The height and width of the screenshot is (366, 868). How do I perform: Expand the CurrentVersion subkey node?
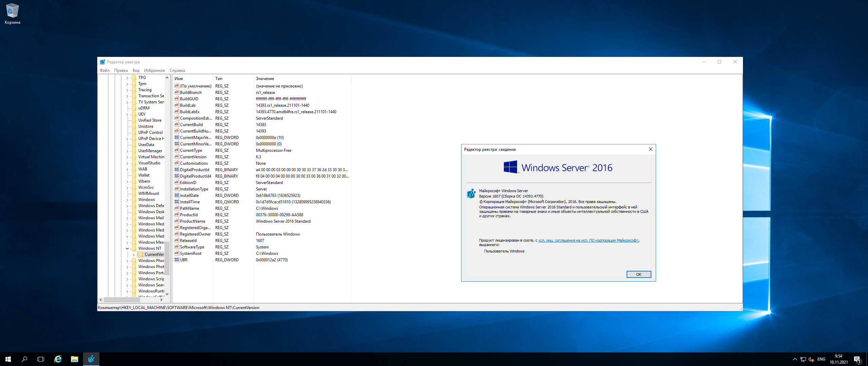(134, 255)
